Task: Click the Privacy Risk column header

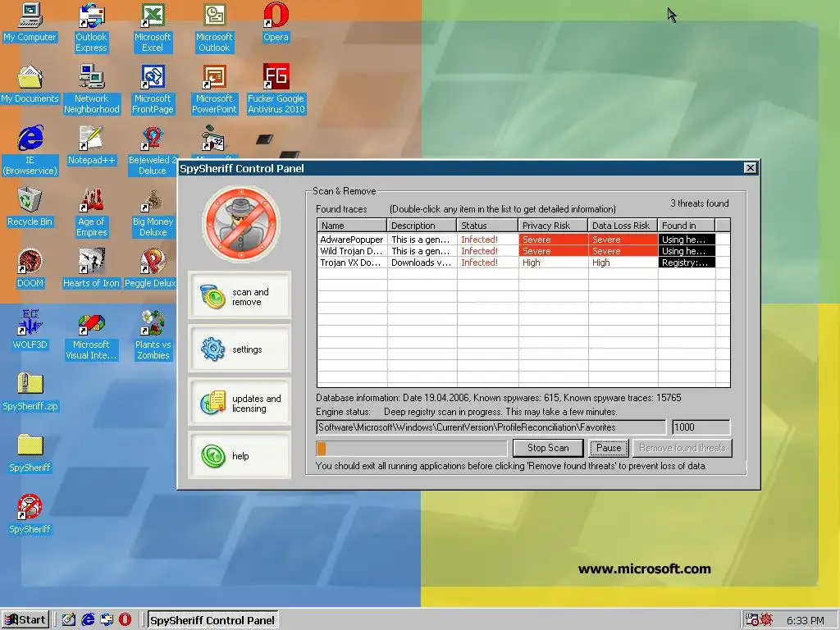Action: tap(553, 226)
